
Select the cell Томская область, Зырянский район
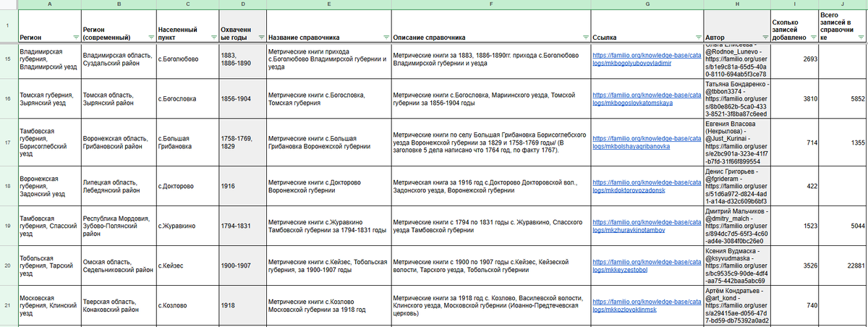pos(117,99)
